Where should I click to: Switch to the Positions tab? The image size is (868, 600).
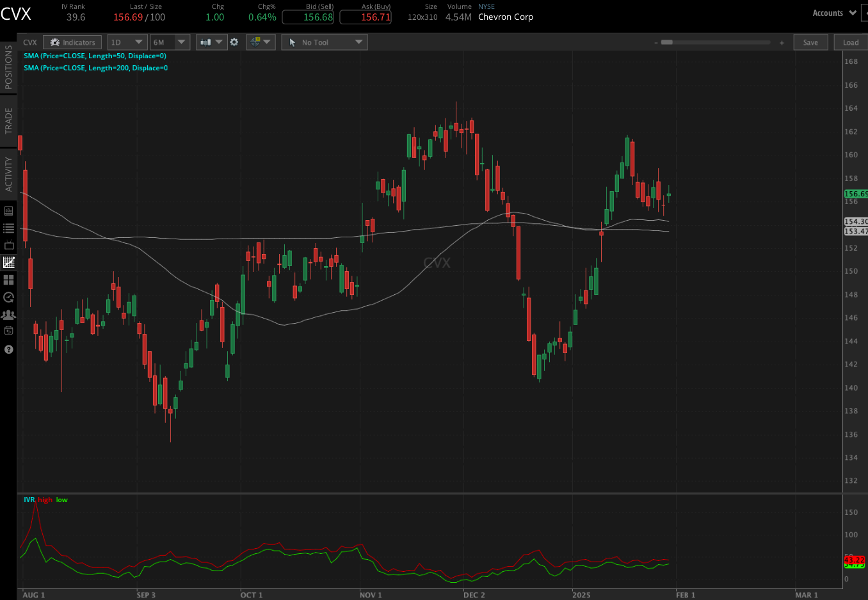[8, 67]
